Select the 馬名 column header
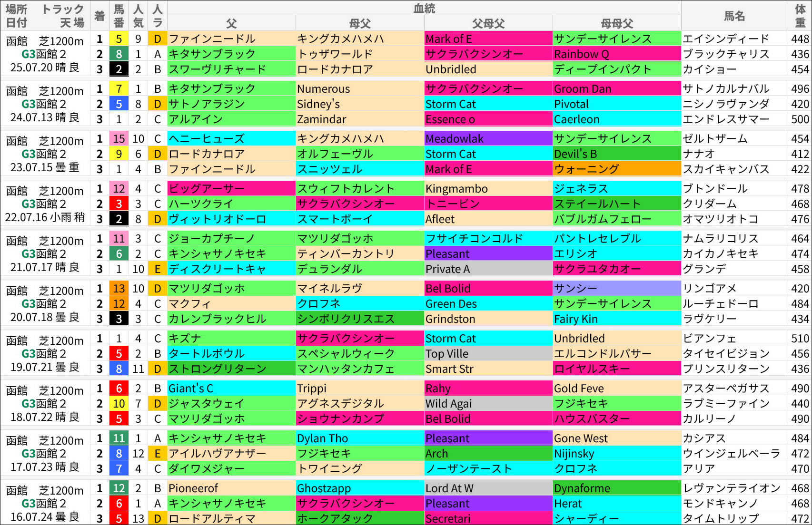 [734, 16]
